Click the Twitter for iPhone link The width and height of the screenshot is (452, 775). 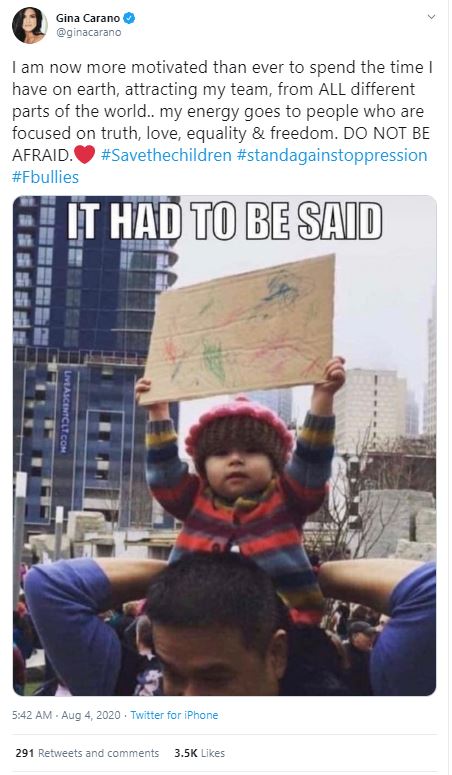[x=174, y=715]
